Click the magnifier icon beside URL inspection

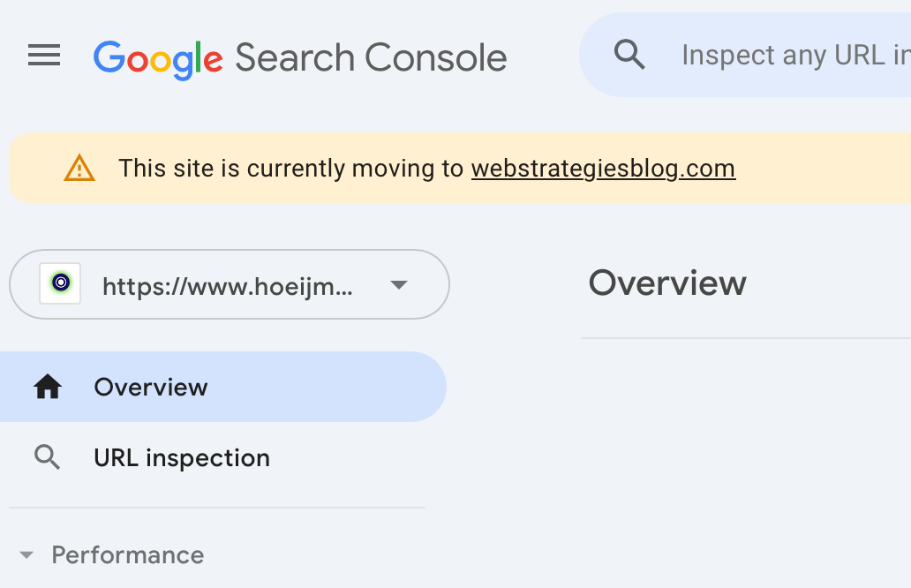(49, 457)
